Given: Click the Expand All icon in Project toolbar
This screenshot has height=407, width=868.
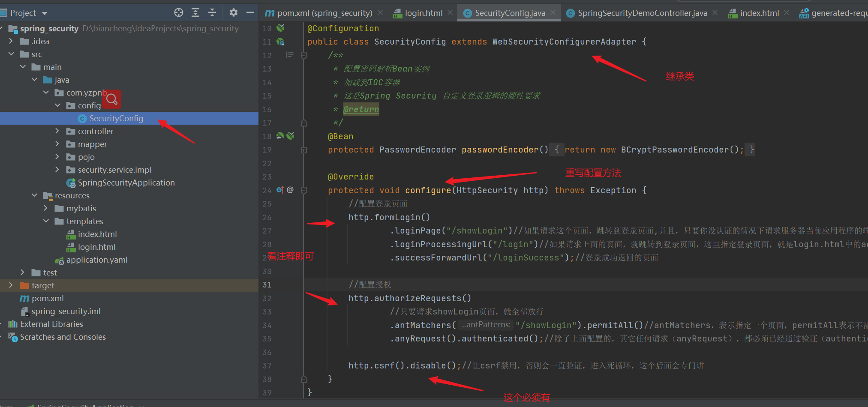Looking at the screenshot, I should point(195,12).
